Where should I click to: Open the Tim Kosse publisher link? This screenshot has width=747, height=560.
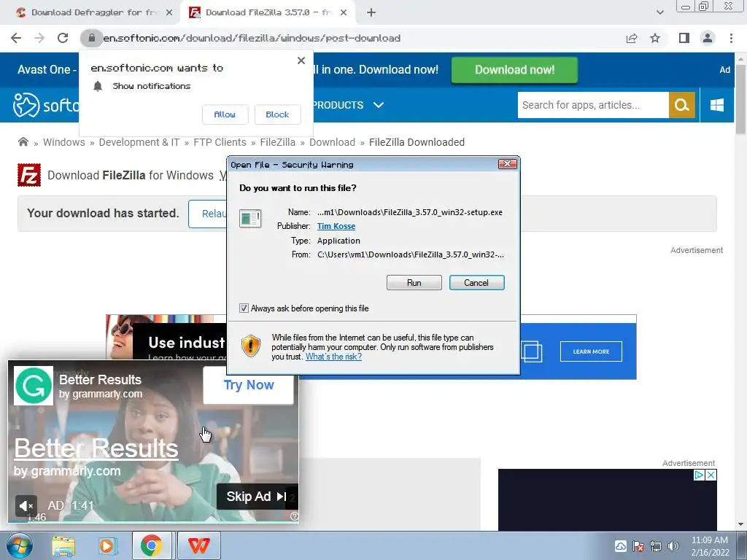(x=336, y=226)
